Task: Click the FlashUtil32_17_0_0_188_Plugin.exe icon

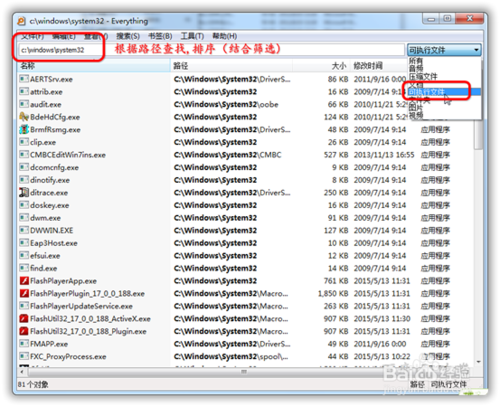Action: [x=24, y=331]
